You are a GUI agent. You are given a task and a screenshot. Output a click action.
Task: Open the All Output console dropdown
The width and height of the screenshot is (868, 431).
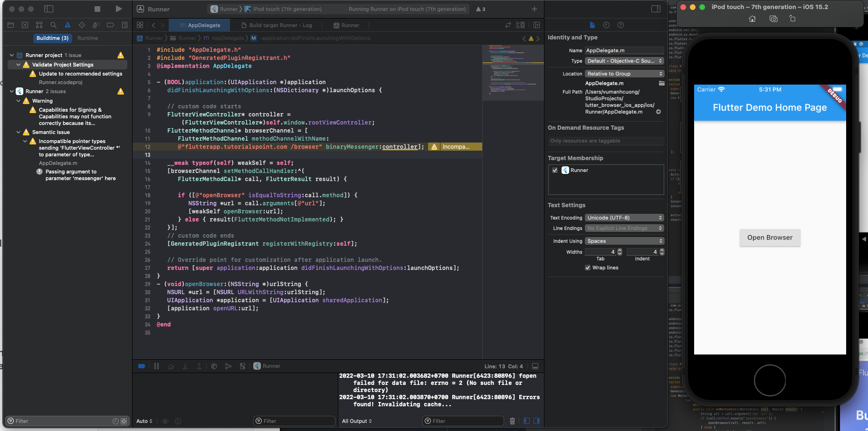(x=357, y=421)
